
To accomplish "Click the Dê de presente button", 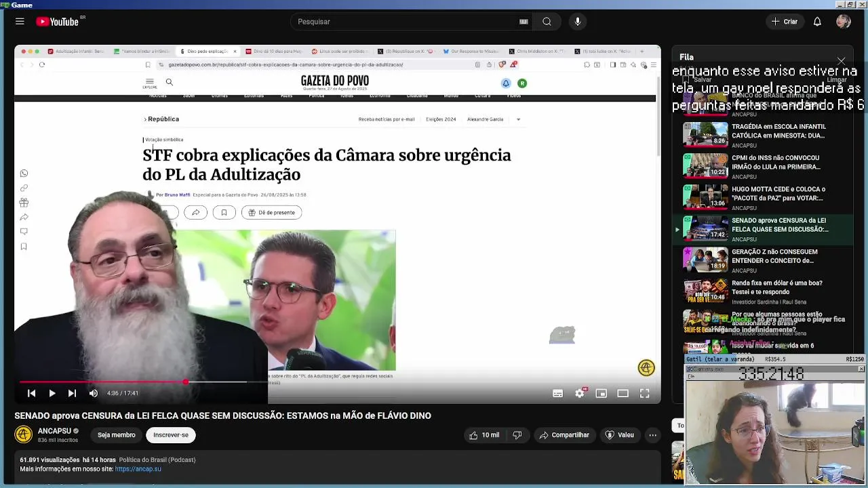I will point(271,212).
